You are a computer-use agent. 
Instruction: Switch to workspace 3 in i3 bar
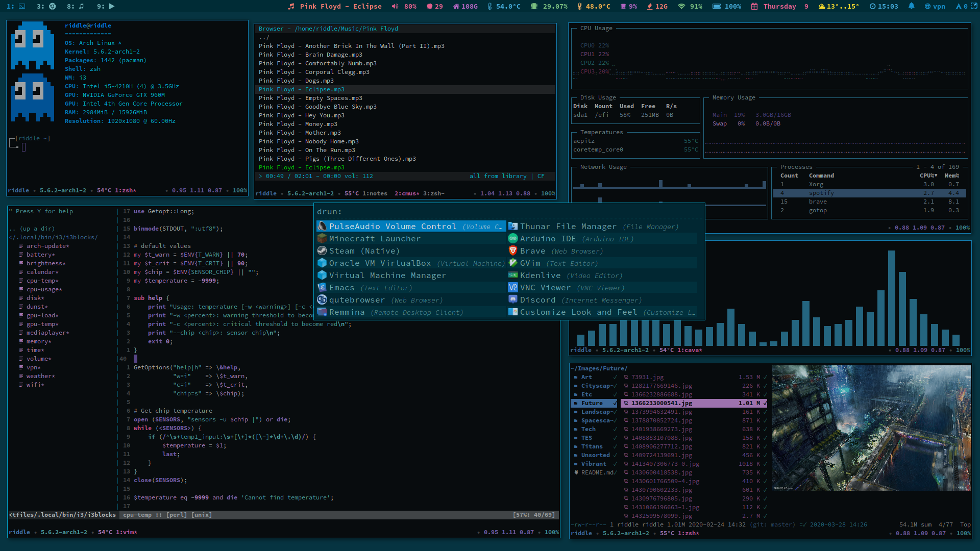(46, 7)
